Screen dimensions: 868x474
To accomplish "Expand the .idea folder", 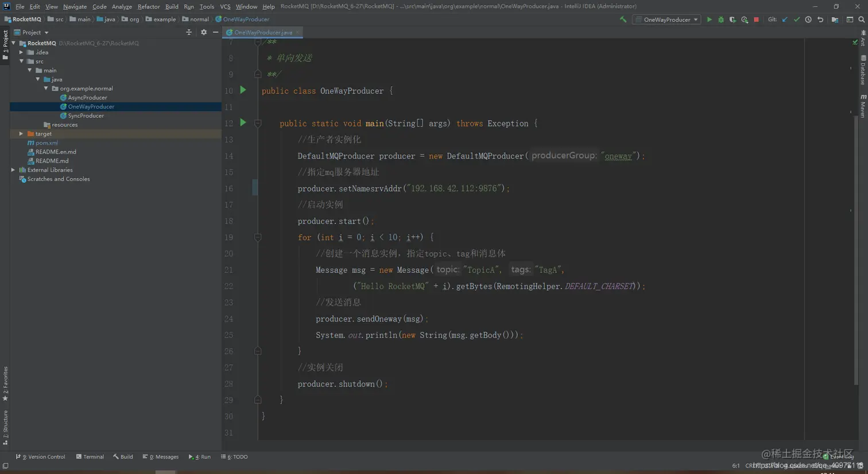I will [x=21, y=52].
